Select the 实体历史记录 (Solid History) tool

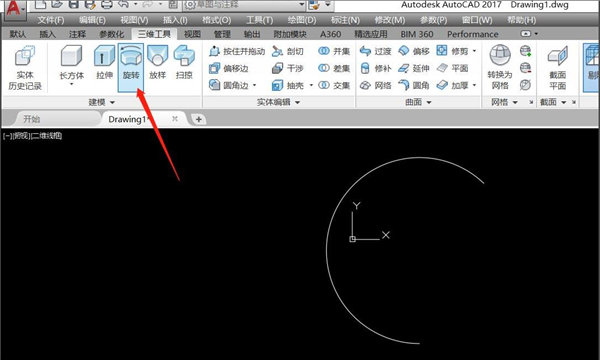coord(25,68)
